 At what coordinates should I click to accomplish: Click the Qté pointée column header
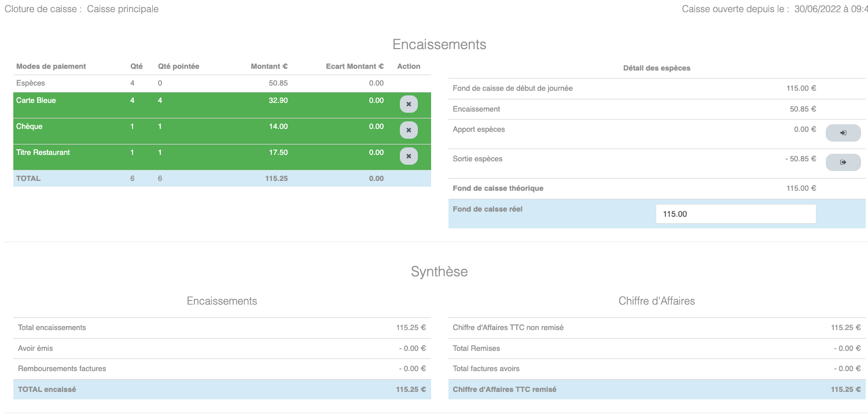(178, 66)
